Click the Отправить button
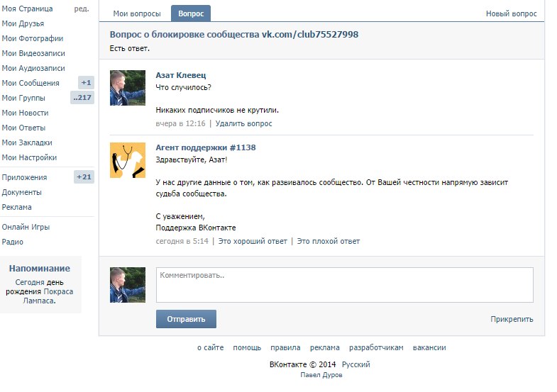This screenshot has width=557, height=392. tap(186, 319)
